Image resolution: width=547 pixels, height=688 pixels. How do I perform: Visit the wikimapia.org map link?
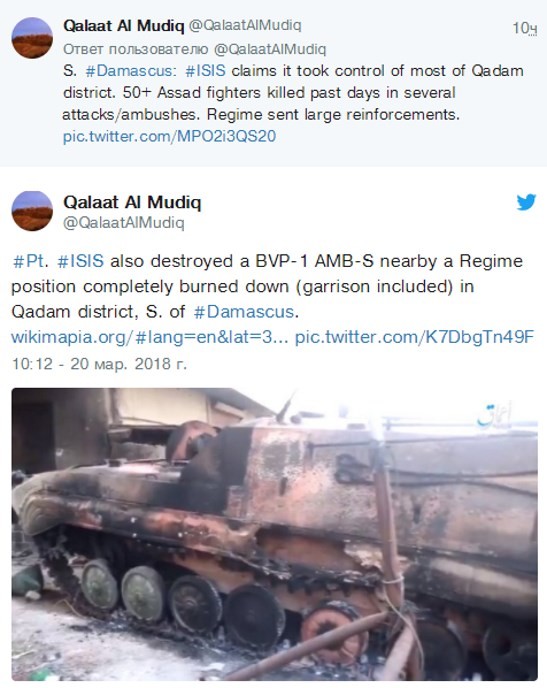(x=150, y=337)
